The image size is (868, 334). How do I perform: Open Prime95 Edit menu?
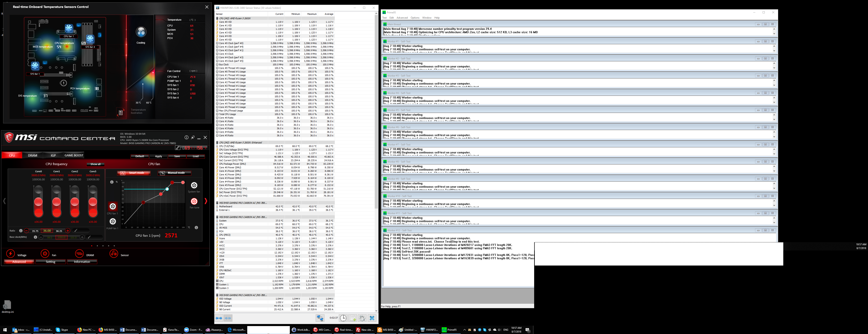coord(392,18)
